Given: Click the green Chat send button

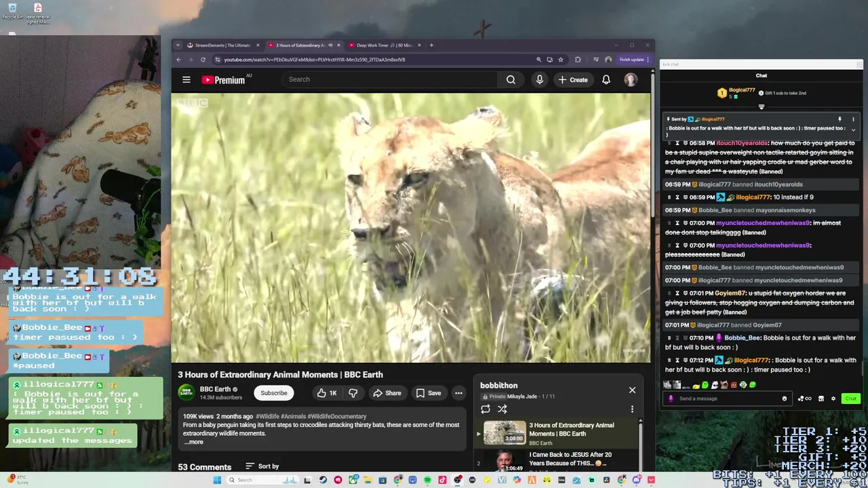Looking at the screenshot, I should coord(850,399).
